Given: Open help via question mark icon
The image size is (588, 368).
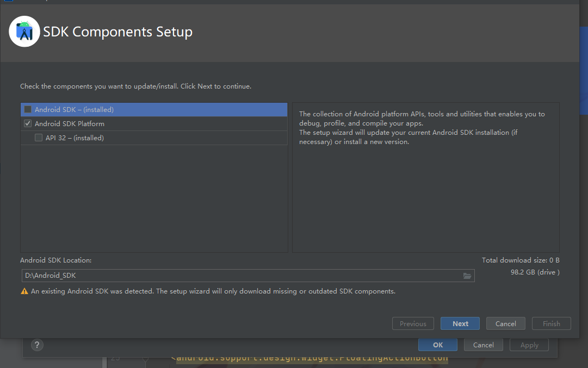Looking at the screenshot, I should (x=37, y=345).
